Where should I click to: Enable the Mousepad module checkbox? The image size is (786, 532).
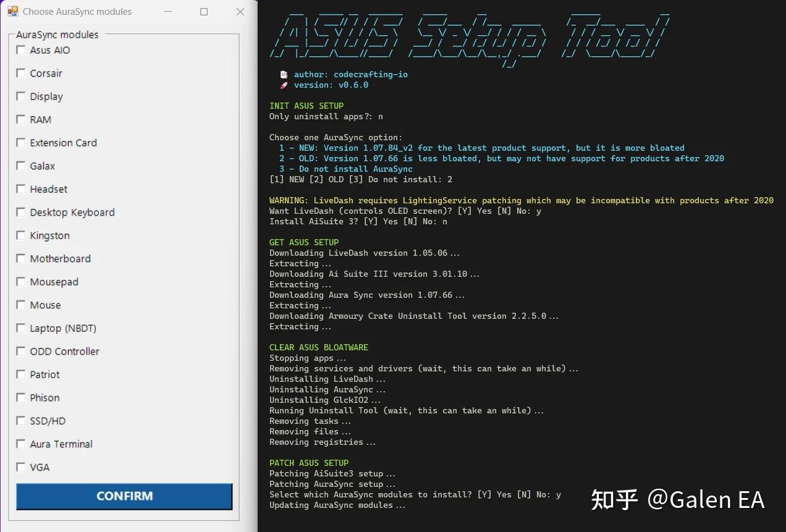(x=21, y=282)
